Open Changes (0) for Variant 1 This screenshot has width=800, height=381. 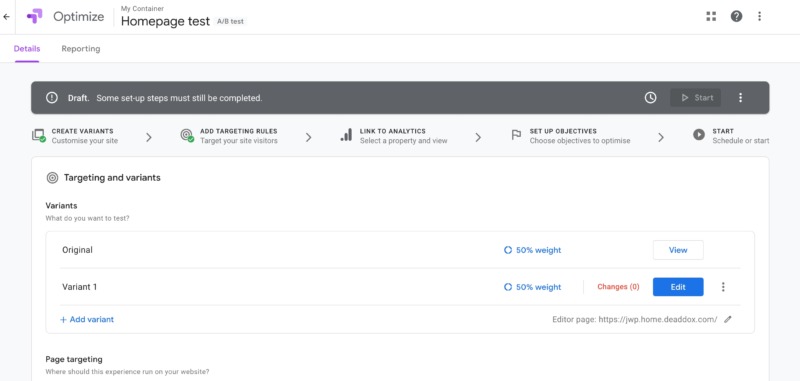coord(618,287)
